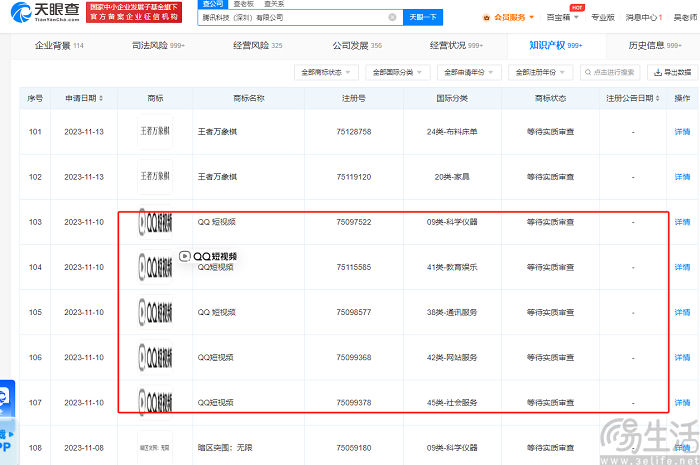Expand the 全部申请年份 filter dropdown
This screenshot has height=465, width=700.
click(469, 72)
